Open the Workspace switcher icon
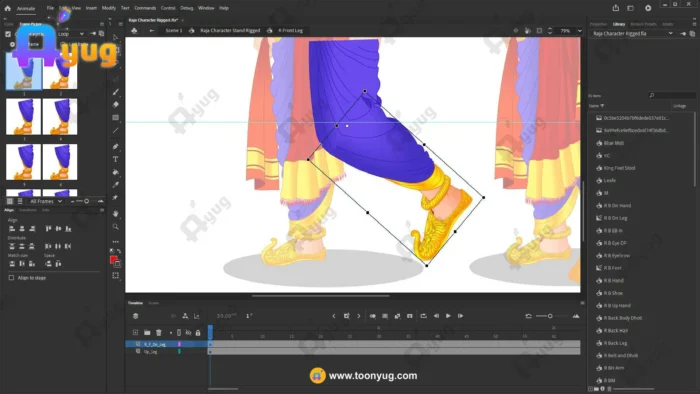The height and width of the screenshot is (394, 700). click(630, 8)
